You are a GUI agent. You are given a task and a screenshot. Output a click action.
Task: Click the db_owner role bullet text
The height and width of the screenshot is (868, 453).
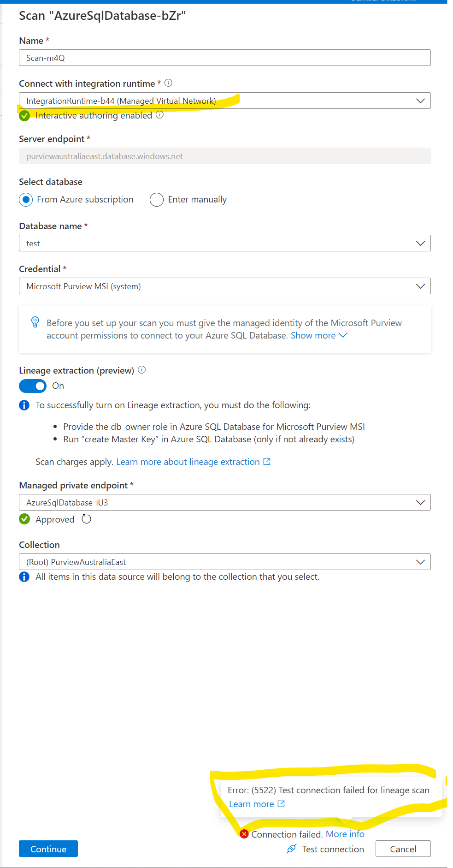coord(214,427)
